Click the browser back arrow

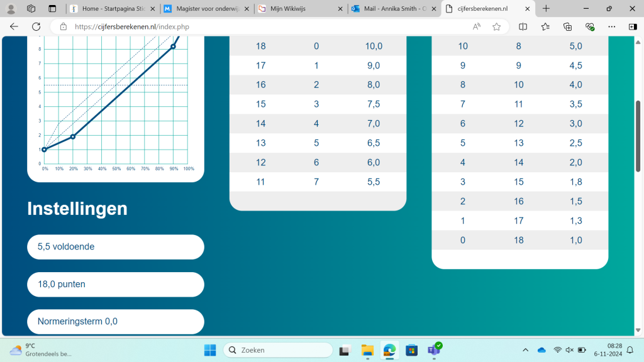click(14, 26)
